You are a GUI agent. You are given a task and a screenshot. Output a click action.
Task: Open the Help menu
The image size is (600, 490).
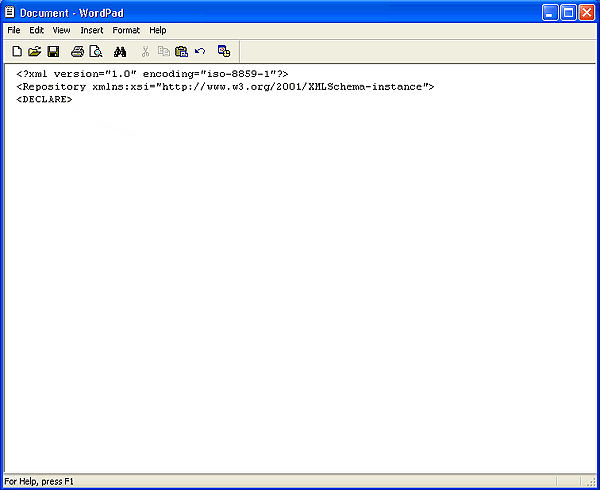pos(158,30)
